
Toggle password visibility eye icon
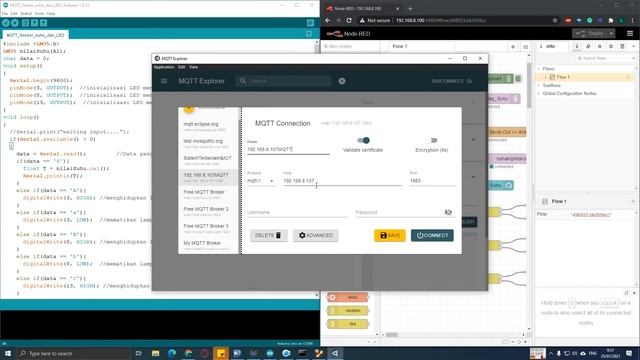pyautogui.click(x=448, y=212)
